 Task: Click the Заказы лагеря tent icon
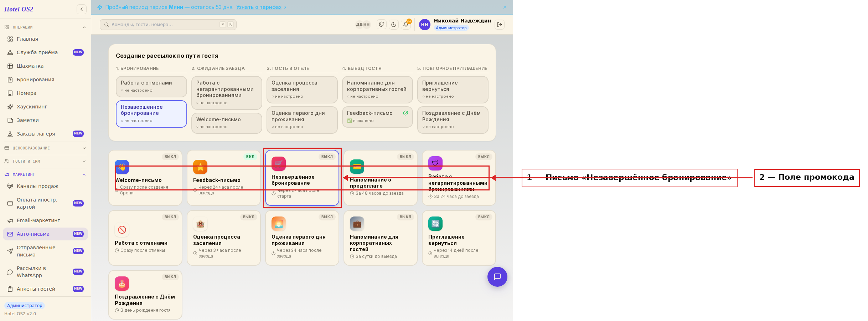[10, 134]
